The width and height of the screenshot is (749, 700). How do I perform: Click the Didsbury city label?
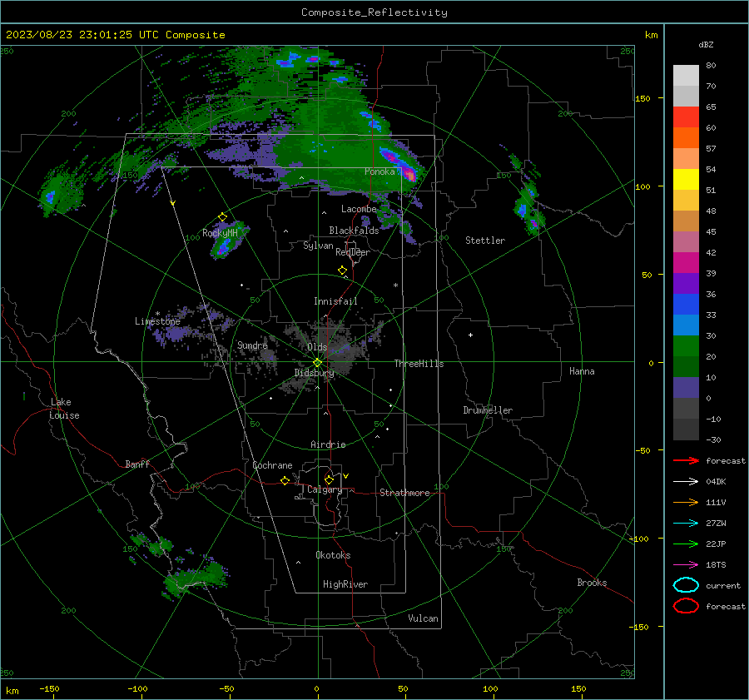(x=314, y=373)
